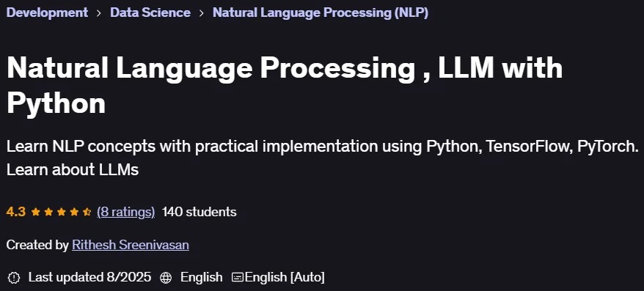Viewport: 644px width, 291px height.
Task: Click the third orange rating star
Action: click(x=61, y=212)
